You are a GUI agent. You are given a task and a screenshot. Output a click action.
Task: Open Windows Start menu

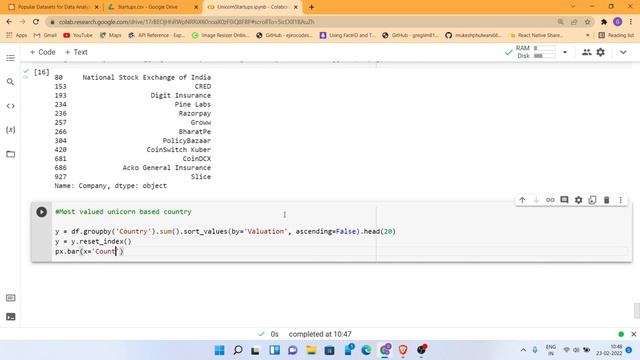[220, 350]
